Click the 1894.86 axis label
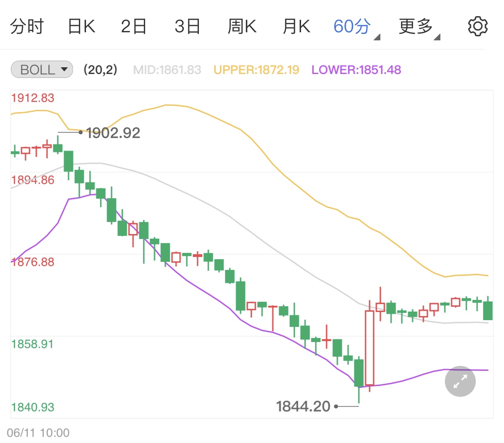504x443 pixels. (x=33, y=180)
